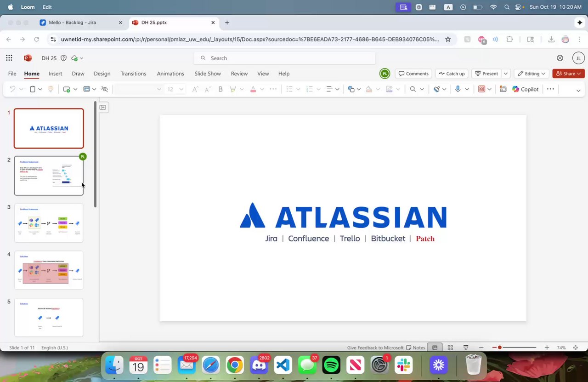
Task: Click the Find magnifier icon in ribbon
Action: 413,89
